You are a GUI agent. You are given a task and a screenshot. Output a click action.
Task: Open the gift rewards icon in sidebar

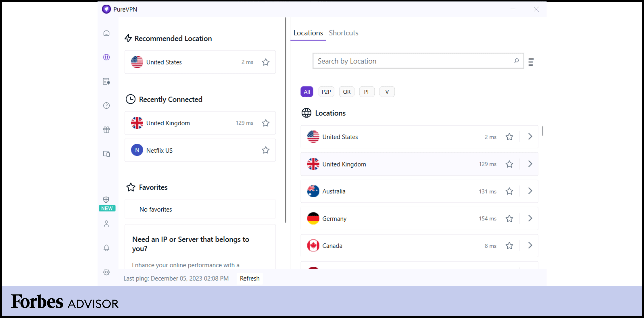coord(107,130)
